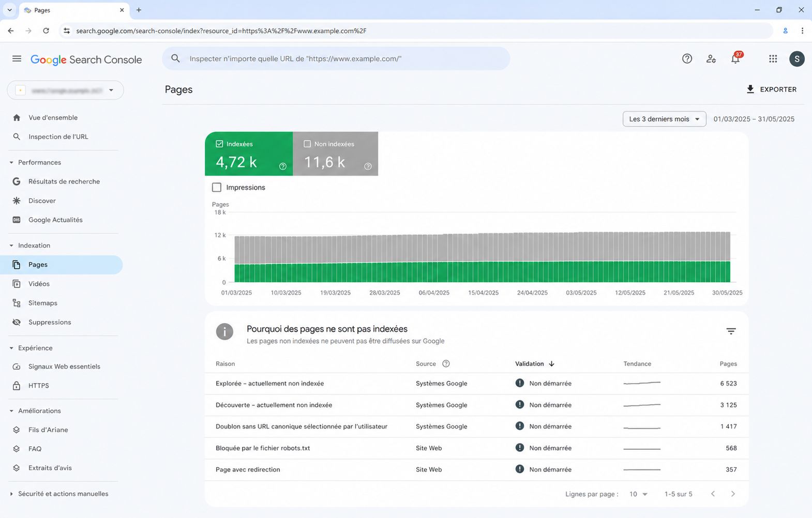Go back with the browser back arrow
Screen dimensions: 812x518
click(11, 31)
